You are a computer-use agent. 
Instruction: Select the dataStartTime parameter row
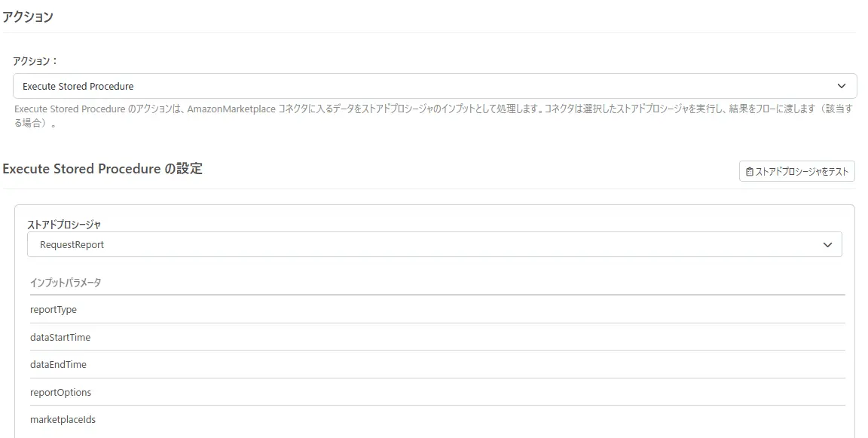tap(60, 337)
